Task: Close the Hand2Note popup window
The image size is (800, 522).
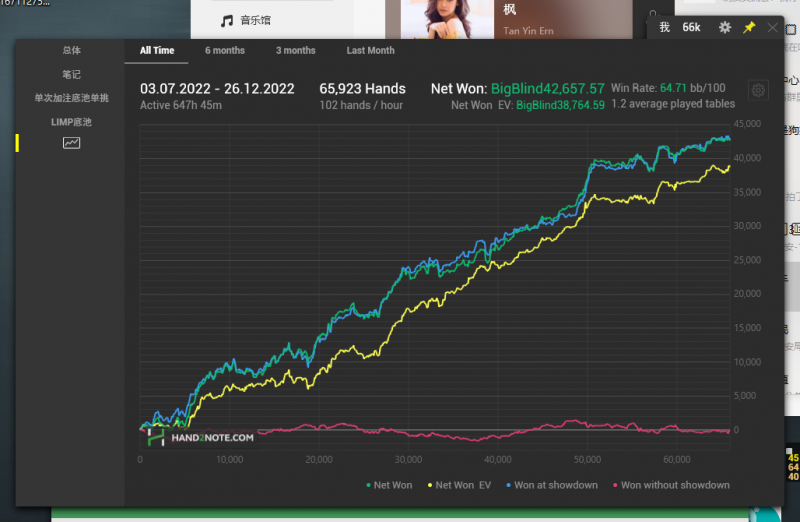Action: [x=772, y=28]
